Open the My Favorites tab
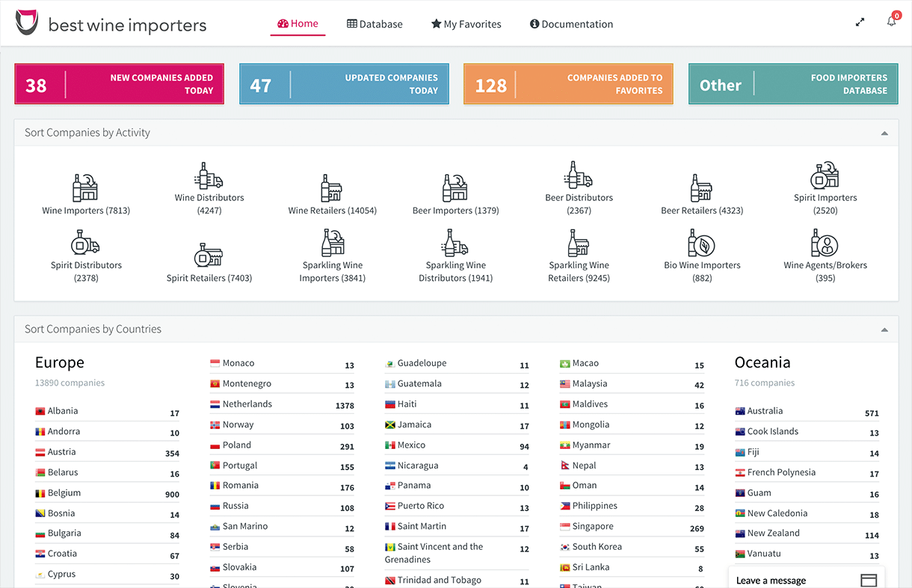Screen dimensions: 912x588 point(466,24)
